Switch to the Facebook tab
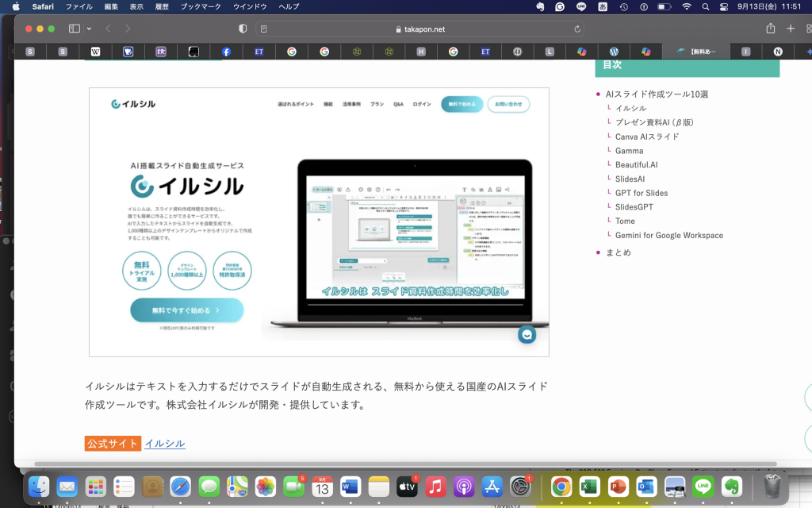The width and height of the screenshot is (812, 508). [x=226, y=52]
